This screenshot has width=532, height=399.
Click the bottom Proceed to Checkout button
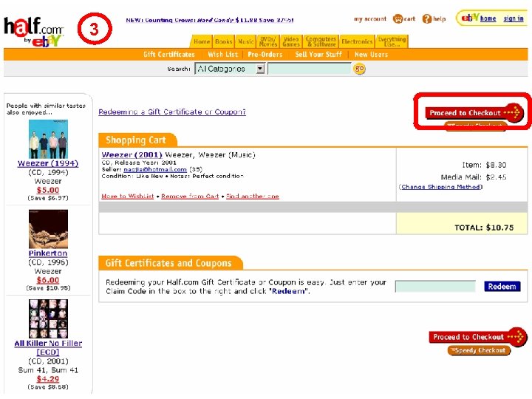point(478,337)
